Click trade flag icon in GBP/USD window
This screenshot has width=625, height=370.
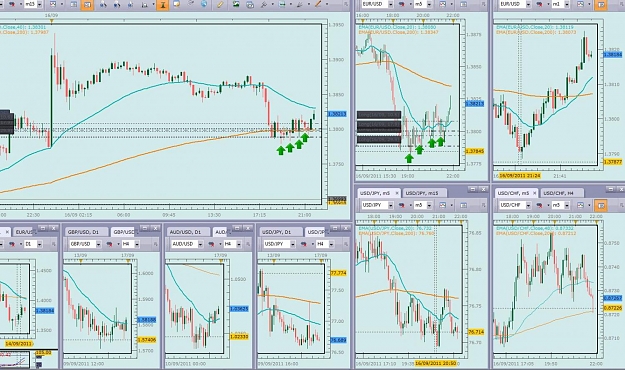pyautogui.click(x=109, y=244)
